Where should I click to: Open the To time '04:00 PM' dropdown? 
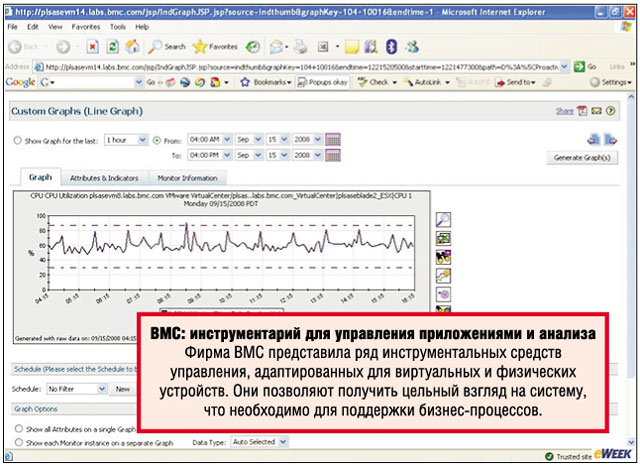[210, 156]
